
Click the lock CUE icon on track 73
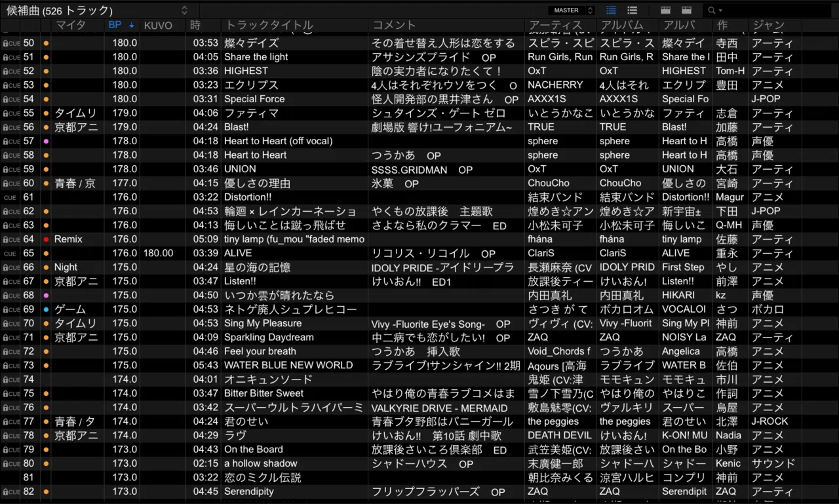[x=10, y=366]
